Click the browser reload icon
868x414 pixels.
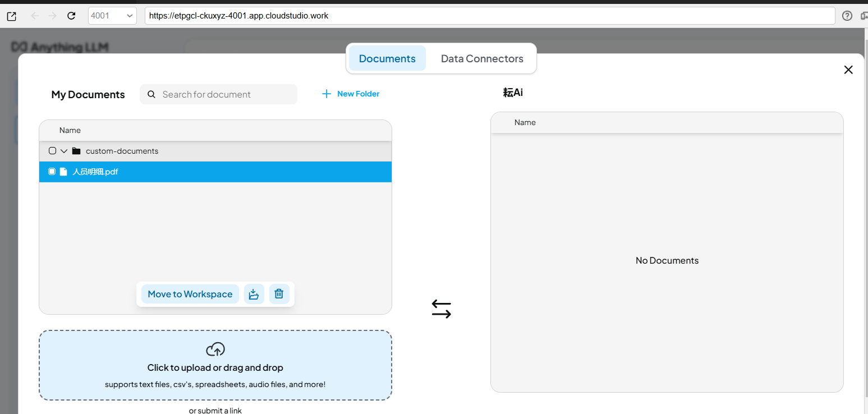coord(71,16)
